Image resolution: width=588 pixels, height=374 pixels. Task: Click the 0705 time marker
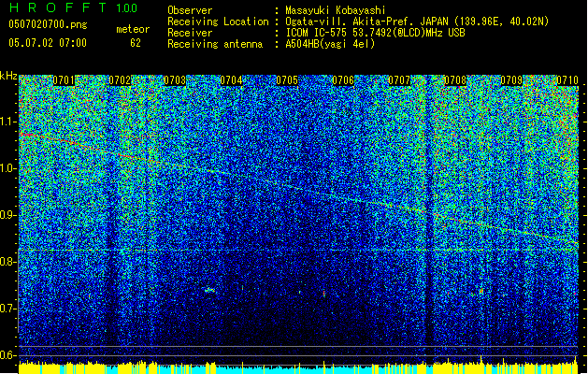(x=287, y=80)
